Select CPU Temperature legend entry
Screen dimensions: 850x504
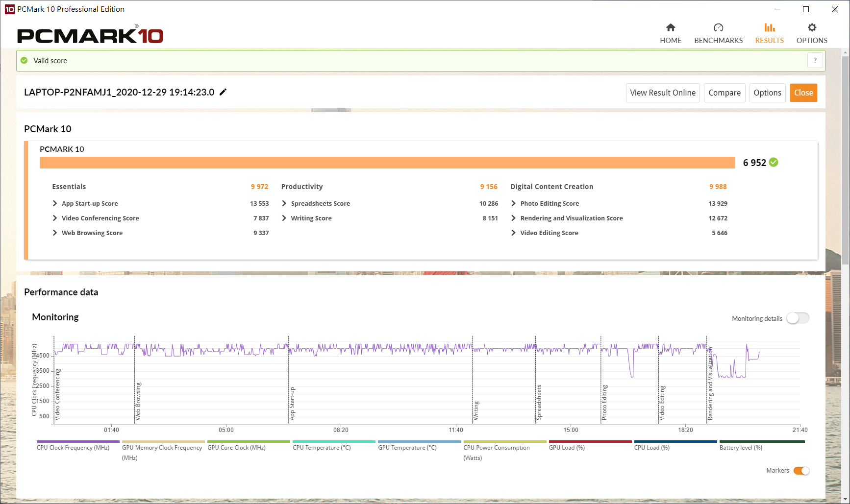click(333, 445)
